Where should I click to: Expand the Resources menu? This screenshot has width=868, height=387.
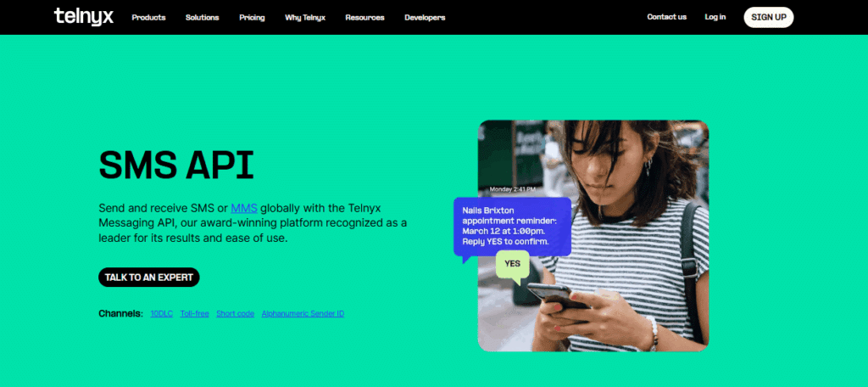point(364,17)
